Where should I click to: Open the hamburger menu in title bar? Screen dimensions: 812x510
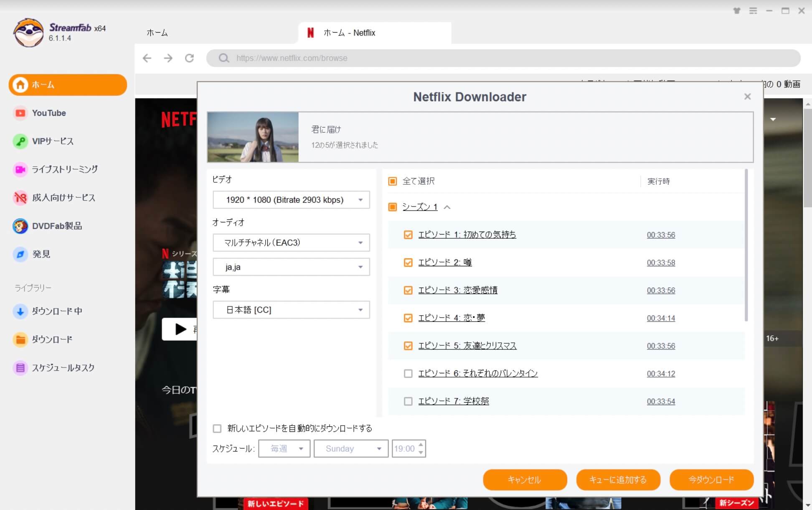click(x=753, y=11)
